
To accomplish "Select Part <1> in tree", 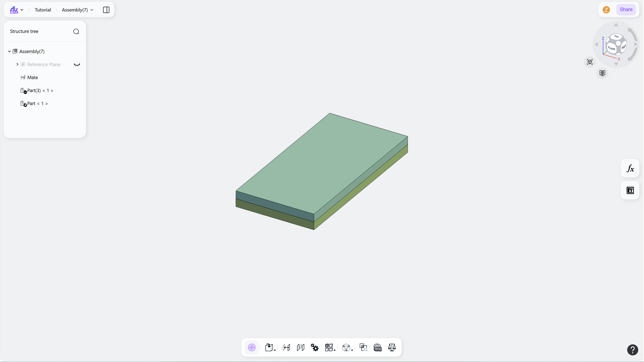I will 37,103.
